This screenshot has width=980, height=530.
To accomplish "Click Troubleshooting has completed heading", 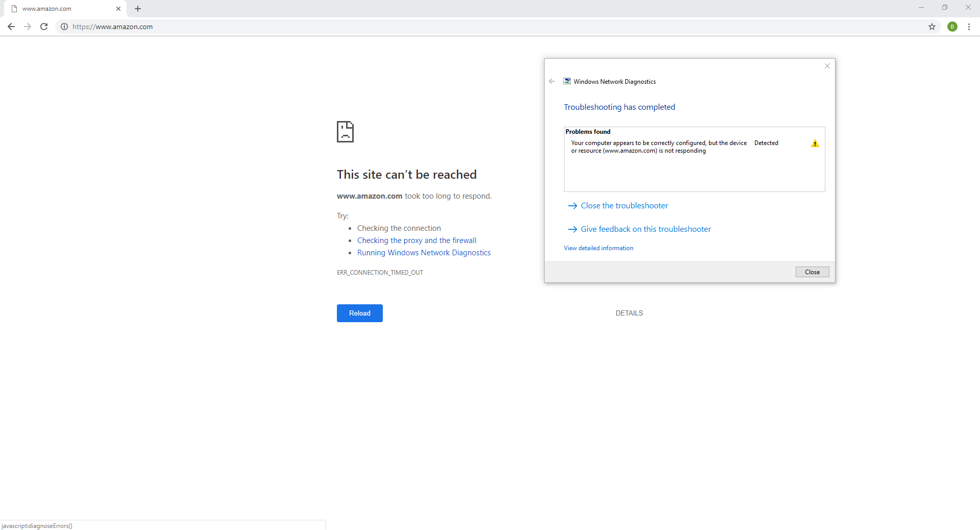I will (619, 107).
